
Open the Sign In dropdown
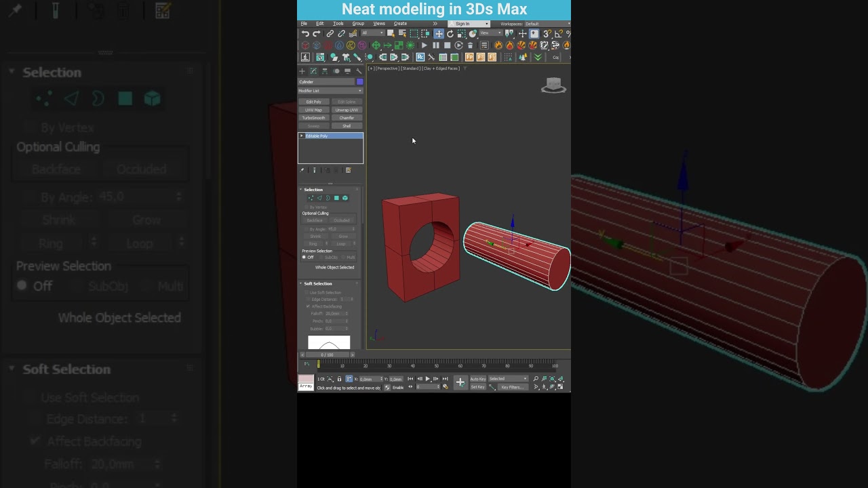point(469,24)
